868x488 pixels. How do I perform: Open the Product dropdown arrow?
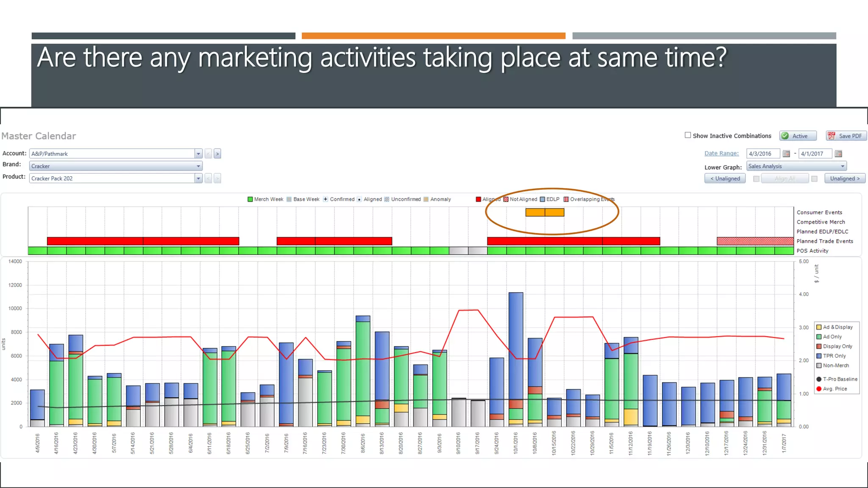coord(198,178)
